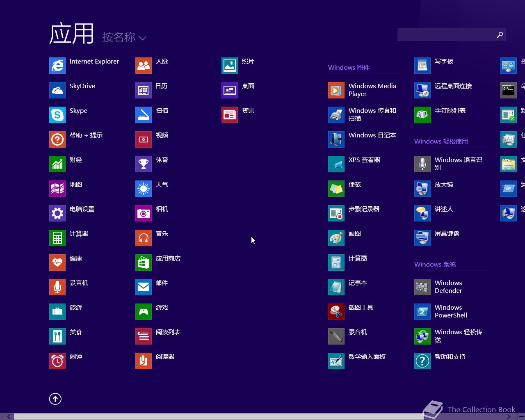Launch the 资讯 news icon
This screenshot has width=525, height=420.
(230, 115)
